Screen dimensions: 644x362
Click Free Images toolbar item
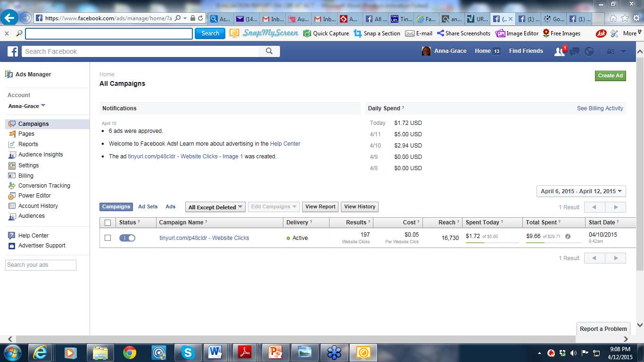(x=561, y=33)
